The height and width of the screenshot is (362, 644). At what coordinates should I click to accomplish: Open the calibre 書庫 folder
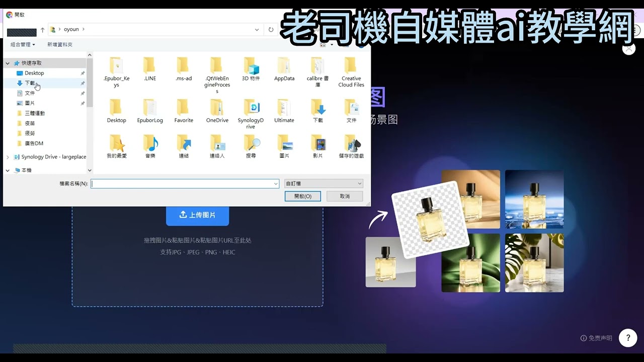pyautogui.click(x=317, y=72)
